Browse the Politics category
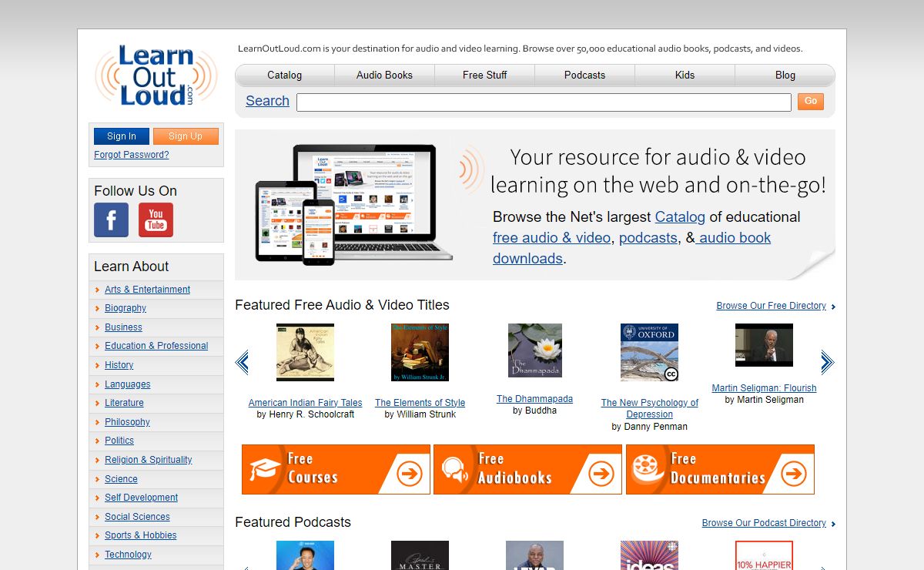 point(119,441)
